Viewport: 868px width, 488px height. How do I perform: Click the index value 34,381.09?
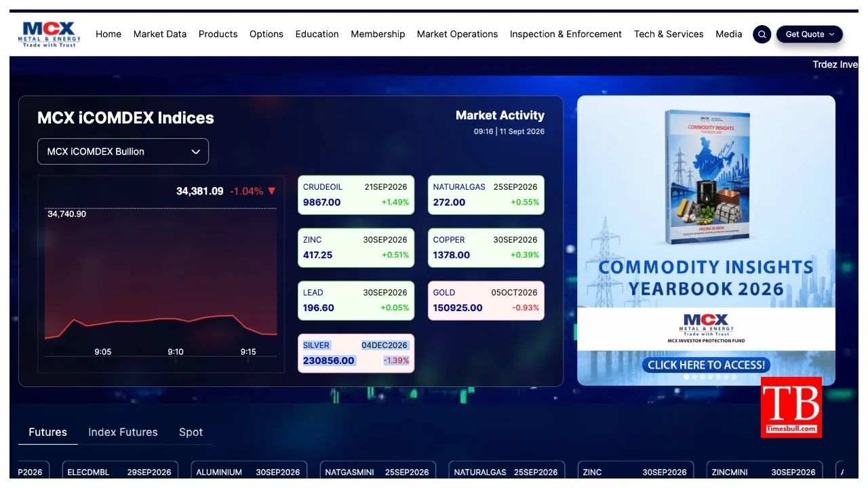pyautogui.click(x=200, y=191)
